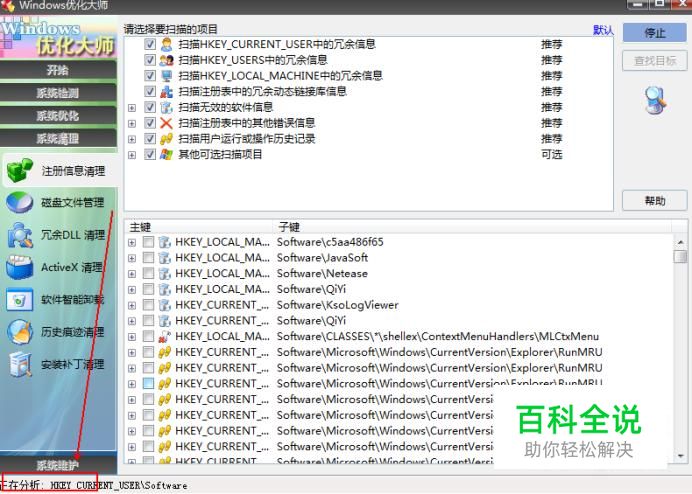Click the 停止 button
Screen dimensions: 692x494
(x=654, y=33)
